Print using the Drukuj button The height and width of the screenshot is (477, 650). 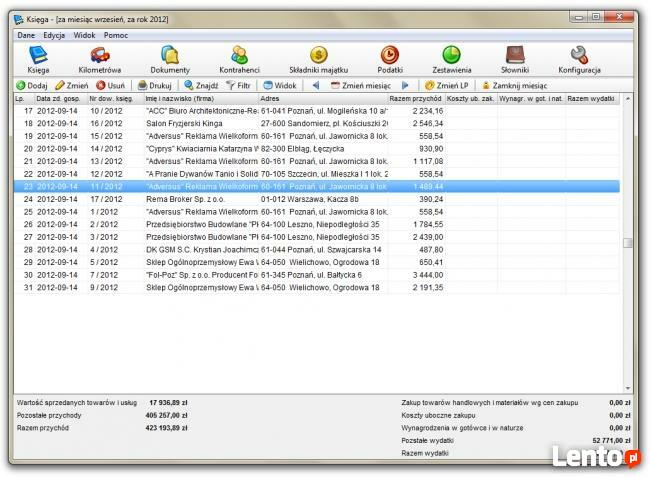click(x=155, y=86)
